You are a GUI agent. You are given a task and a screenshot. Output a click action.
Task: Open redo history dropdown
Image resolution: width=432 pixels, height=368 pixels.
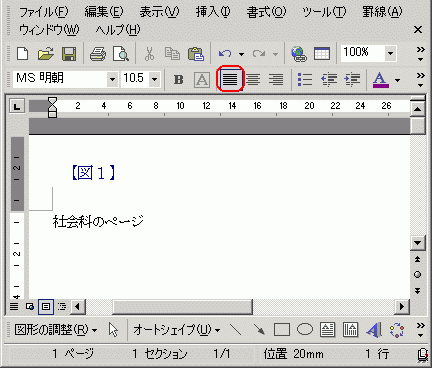click(x=275, y=54)
